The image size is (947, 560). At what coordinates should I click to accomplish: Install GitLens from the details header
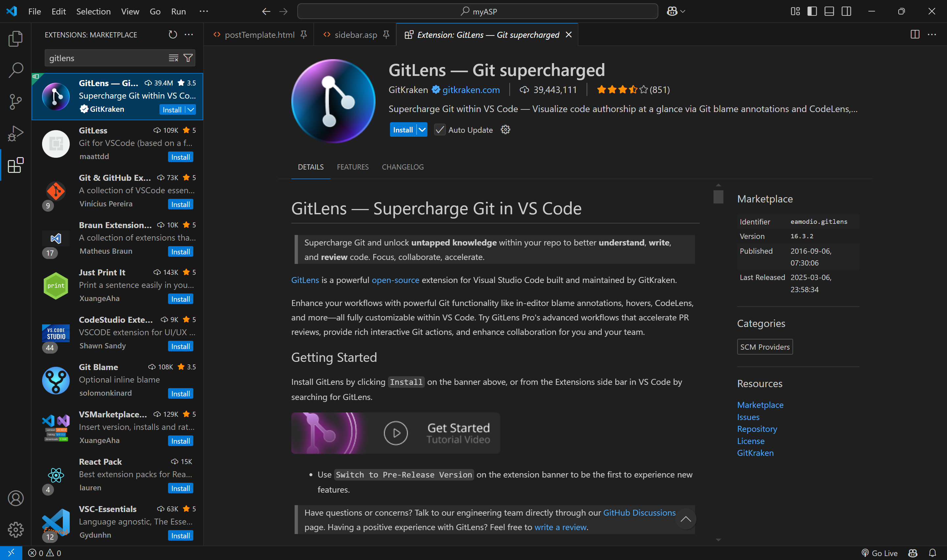click(x=403, y=130)
